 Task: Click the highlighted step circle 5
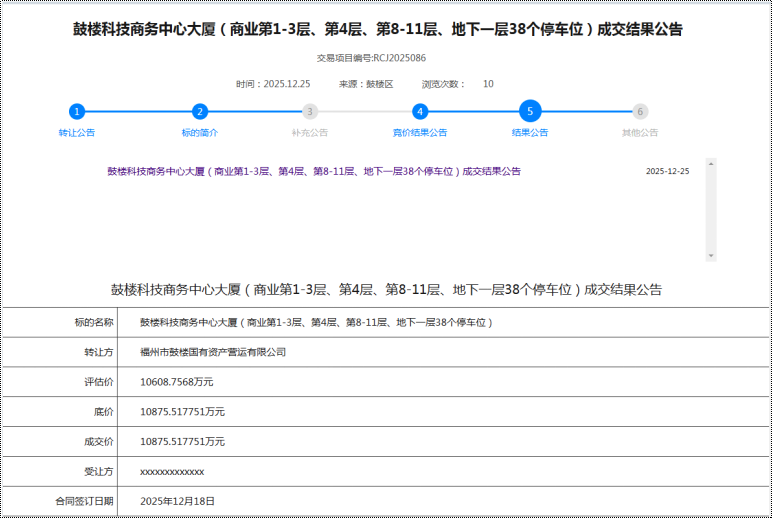530,111
